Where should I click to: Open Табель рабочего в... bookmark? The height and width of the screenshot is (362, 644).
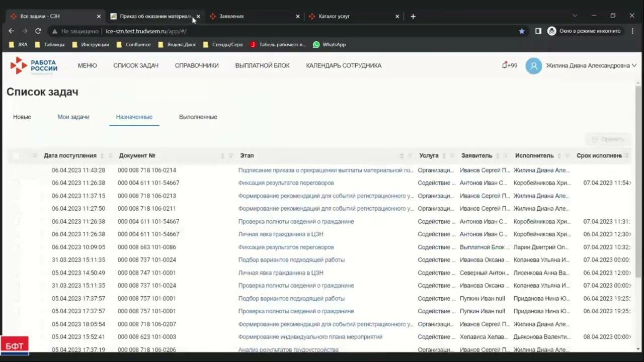[278, 45]
